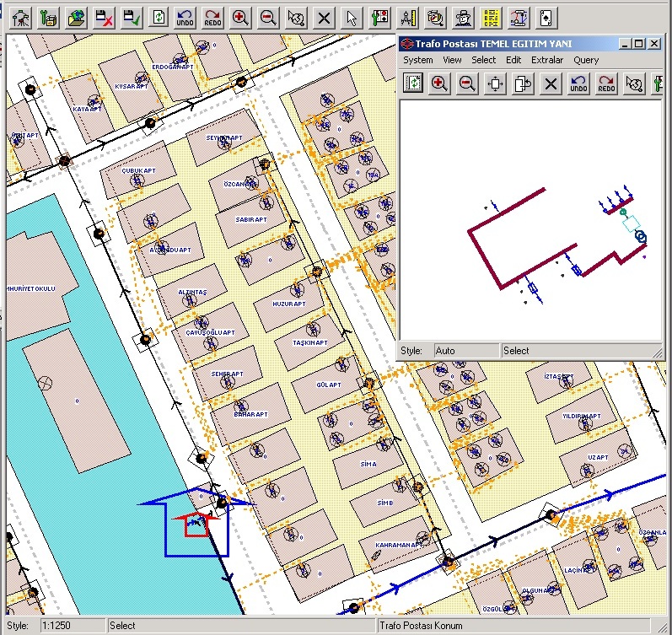Click REDO in the main toolbar

click(x=213, y=18)
